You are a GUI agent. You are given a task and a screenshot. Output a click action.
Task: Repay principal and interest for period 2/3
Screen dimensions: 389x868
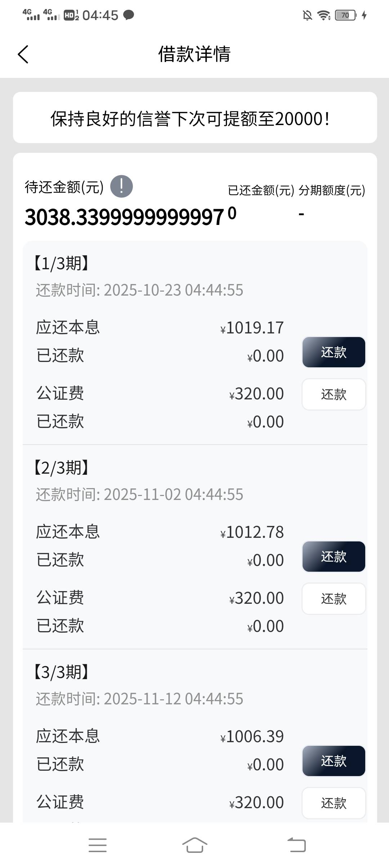[334, 557]
